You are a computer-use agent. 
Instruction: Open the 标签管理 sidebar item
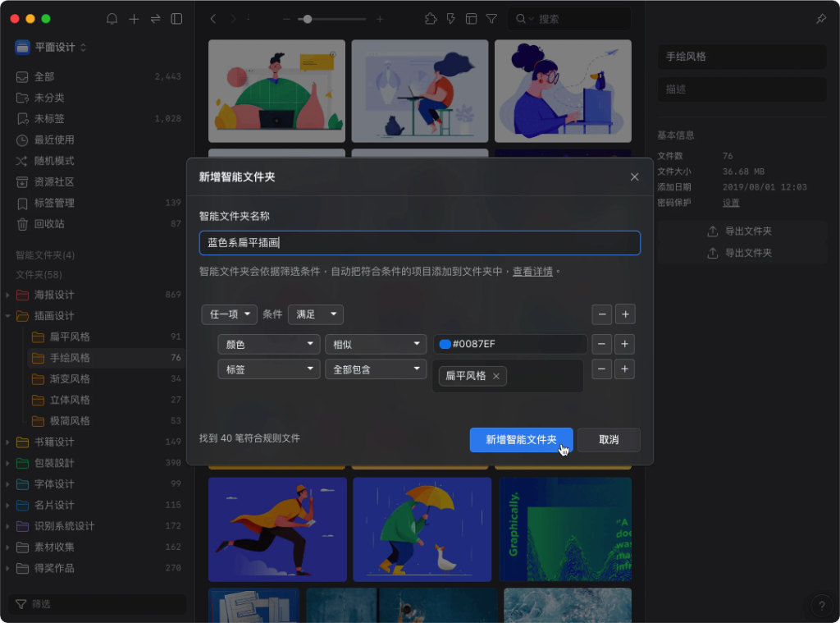tap(54, 203)
